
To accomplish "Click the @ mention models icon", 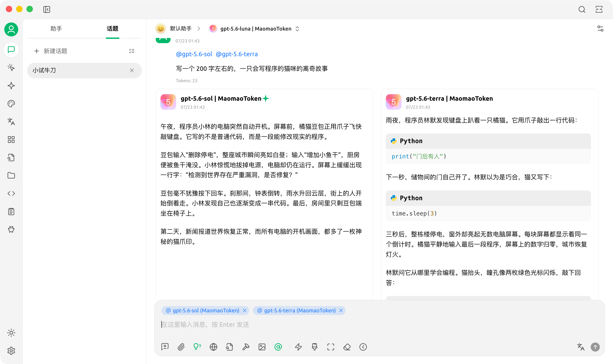I will [x=278, y=347].
